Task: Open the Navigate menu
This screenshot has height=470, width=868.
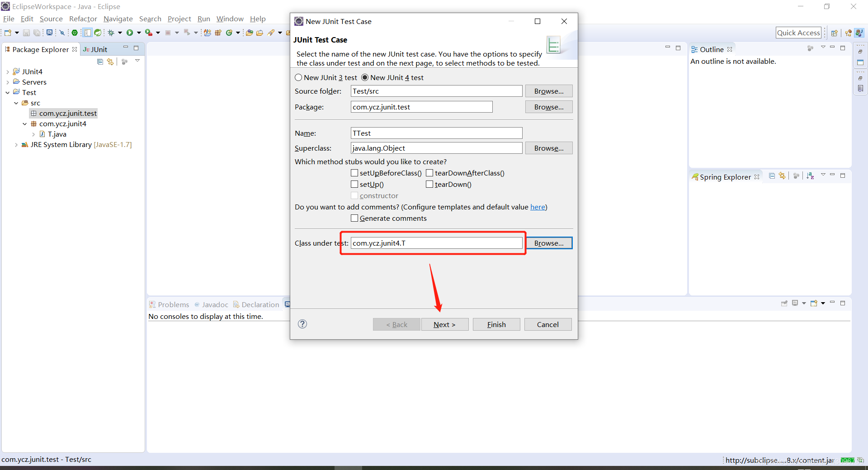Action: pyautogui.click(x=118, y=19)
